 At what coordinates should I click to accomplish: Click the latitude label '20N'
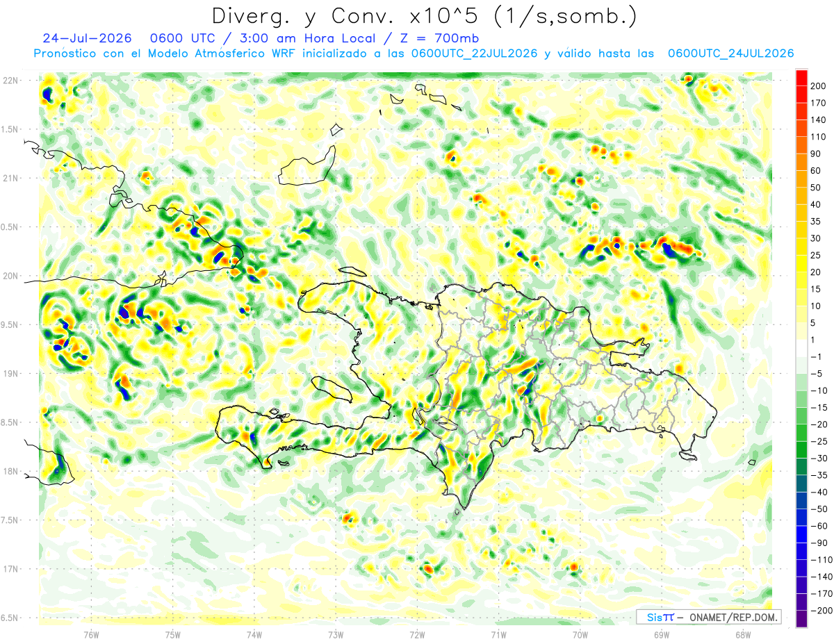(x=10, y=276)
